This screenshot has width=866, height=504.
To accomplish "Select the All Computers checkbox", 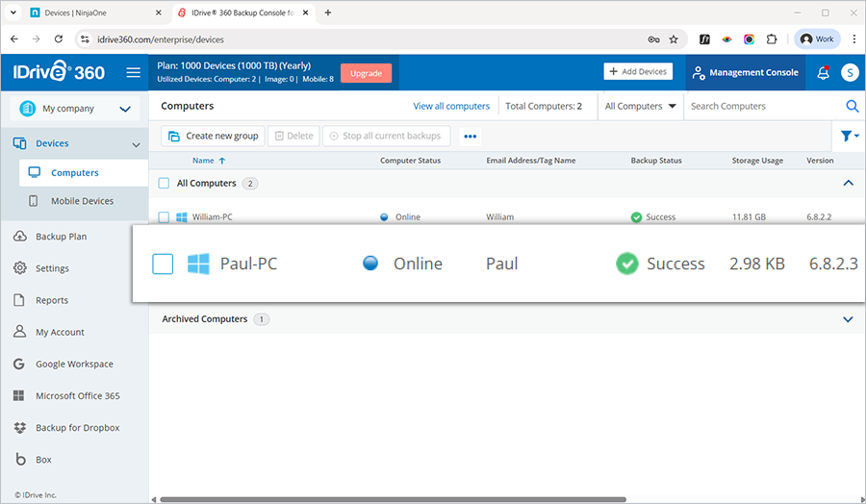I will 164,184.
